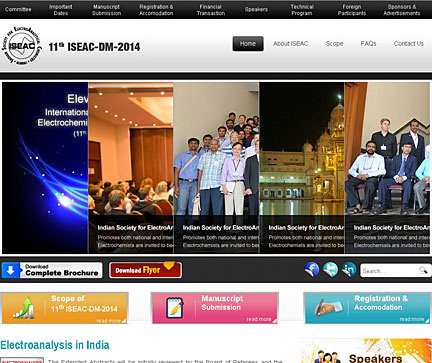The width and height of the screenshot is (432, 363).
Task: Open the LinkedIn social icon
Action: [x=349, y=270]
